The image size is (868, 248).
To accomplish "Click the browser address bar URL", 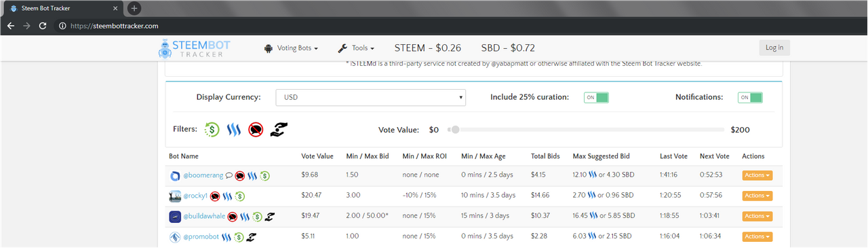I will pyautogui.click(x=115, y=26).
